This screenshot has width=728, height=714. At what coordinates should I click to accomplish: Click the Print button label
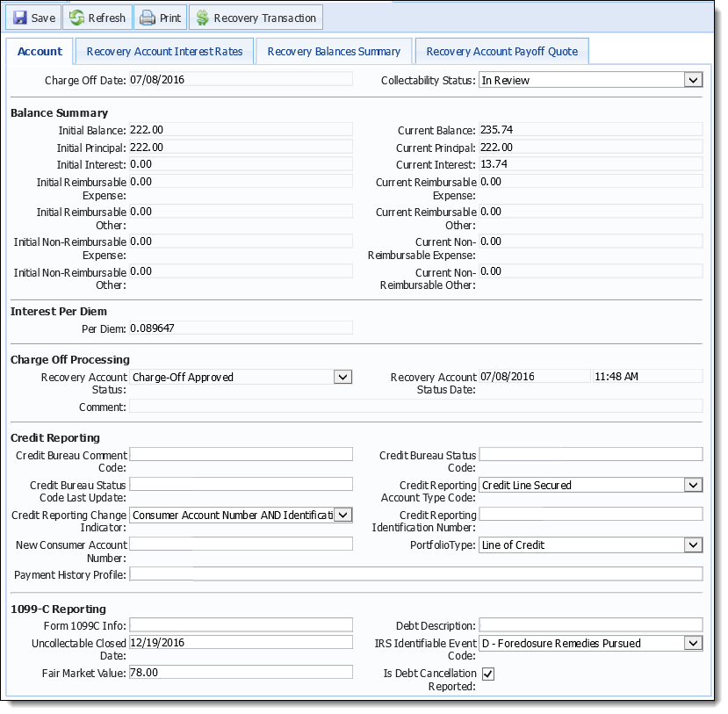coord(170,18)
